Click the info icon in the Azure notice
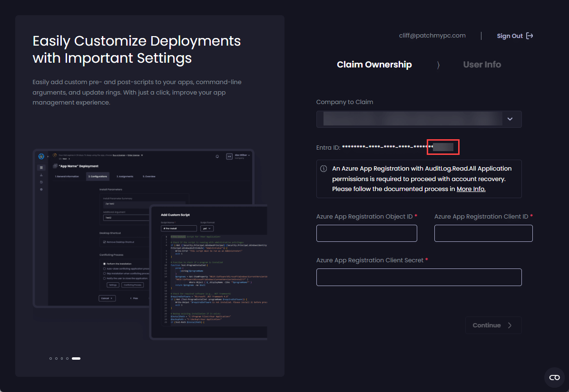 324,169
